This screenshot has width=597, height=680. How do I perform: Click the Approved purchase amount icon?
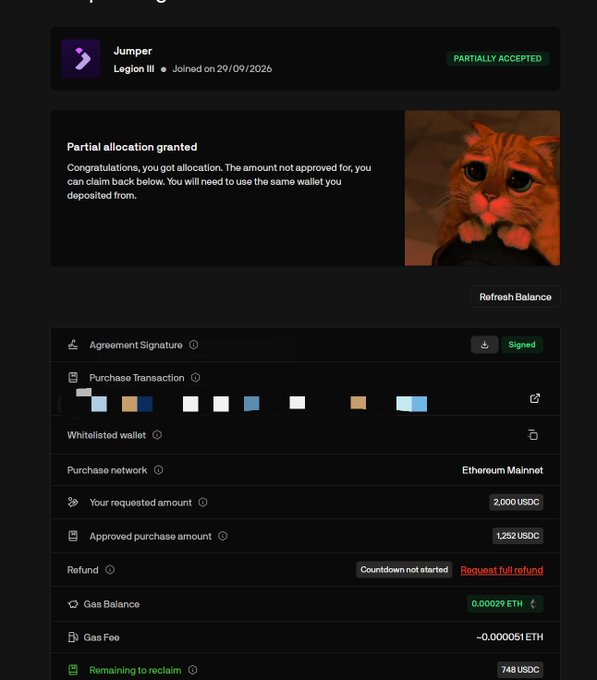(x=73, y=536)
